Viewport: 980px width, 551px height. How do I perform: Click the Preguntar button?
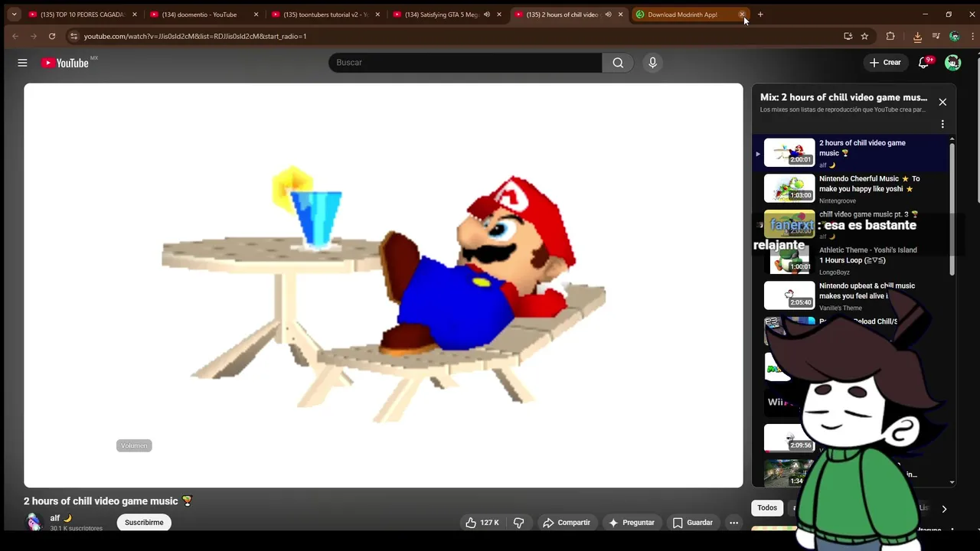tap(632, 523)
